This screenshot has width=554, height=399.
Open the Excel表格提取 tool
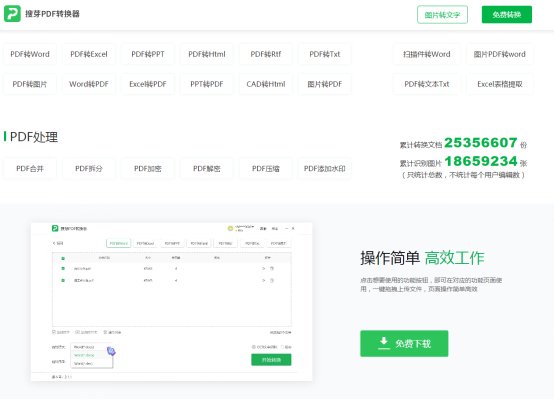pos(500,84)
